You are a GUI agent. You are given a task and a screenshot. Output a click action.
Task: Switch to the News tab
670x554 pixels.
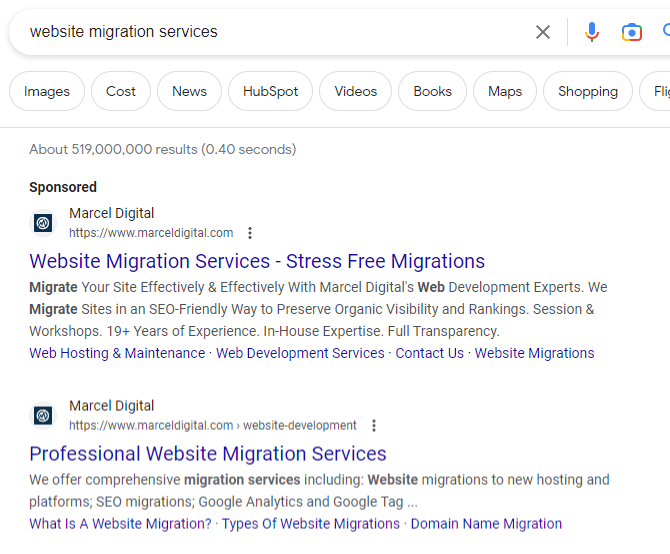coord(189,91)
